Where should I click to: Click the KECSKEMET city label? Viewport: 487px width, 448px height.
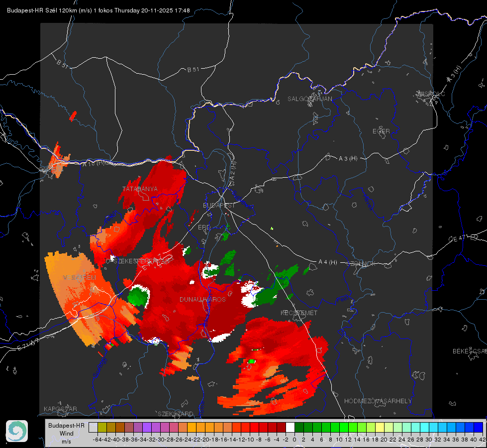(x=299, y=313)
